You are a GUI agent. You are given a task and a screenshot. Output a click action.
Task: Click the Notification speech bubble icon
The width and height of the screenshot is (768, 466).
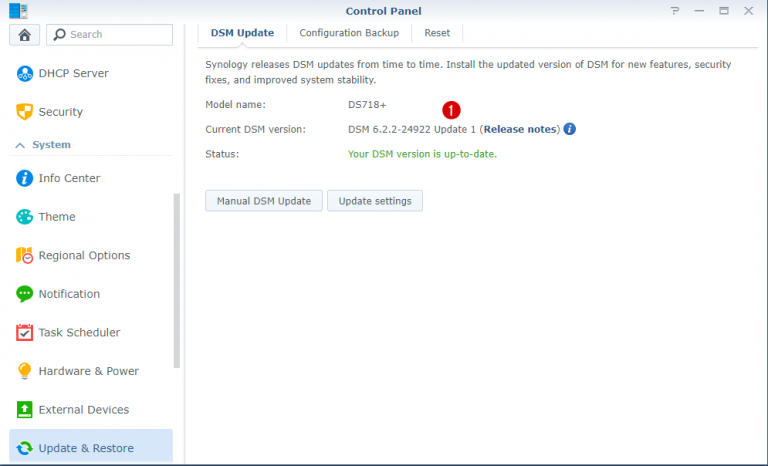(x=24, y=294)
